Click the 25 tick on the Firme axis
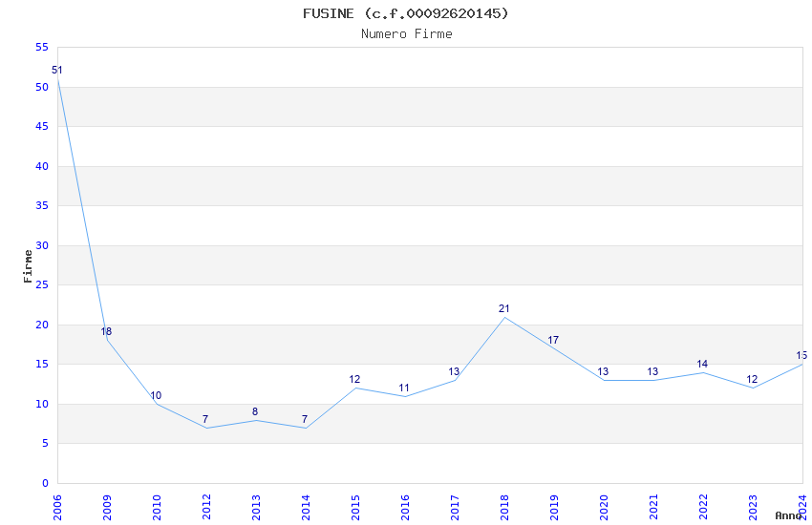 [42, 285]
